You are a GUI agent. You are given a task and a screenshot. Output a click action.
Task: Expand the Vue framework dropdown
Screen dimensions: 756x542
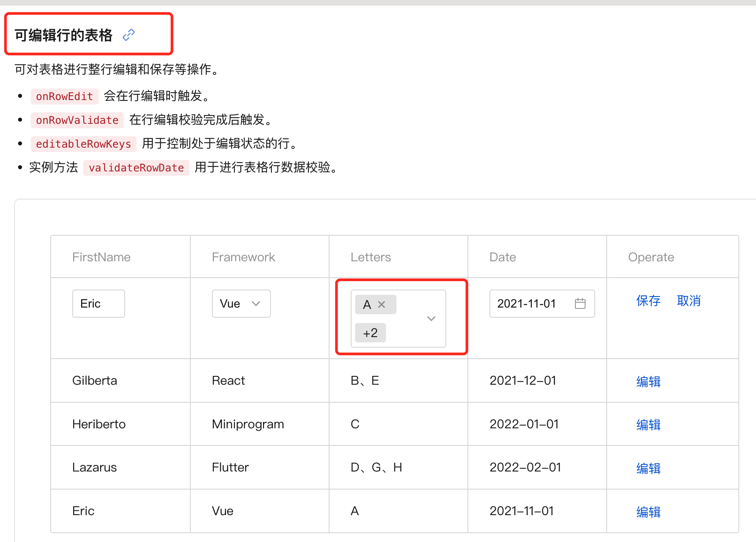241,304
